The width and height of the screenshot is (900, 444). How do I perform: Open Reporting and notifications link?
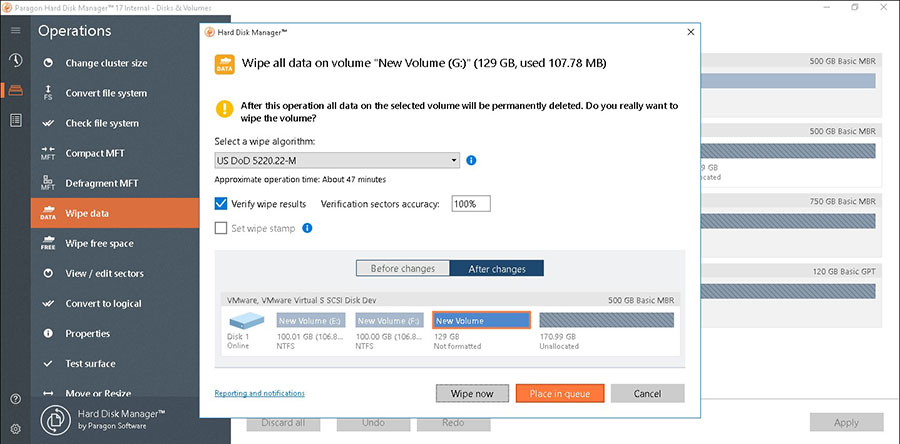(x=259, y=393)
